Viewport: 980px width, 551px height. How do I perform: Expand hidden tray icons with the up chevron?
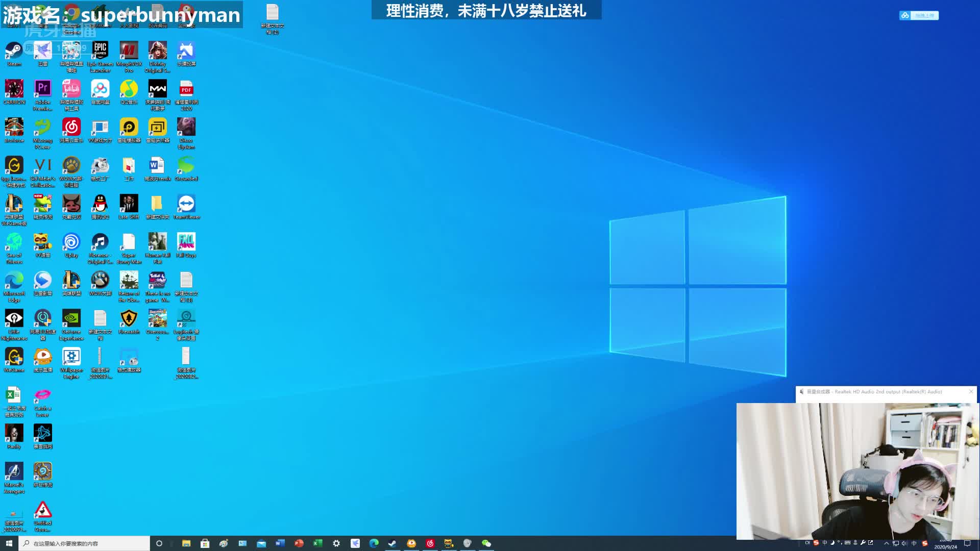[x=887, y=543]
